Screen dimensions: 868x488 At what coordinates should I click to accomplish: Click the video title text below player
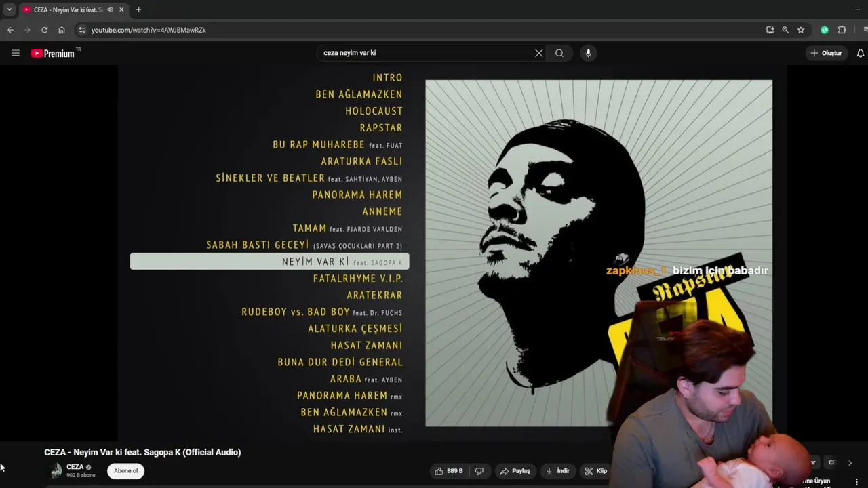pos(142,452)
